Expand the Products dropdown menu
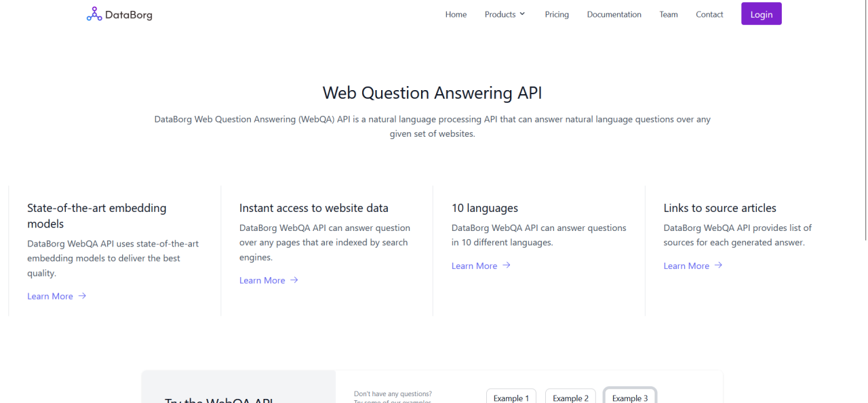The width and height of the screenshot is (868, 403). click(x=505, y=14)
